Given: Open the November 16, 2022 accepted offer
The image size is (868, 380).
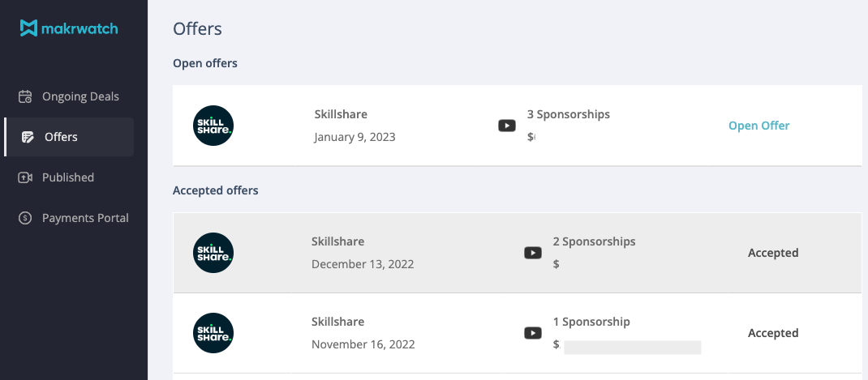Looking at the screenshot, I should [363, 344].
